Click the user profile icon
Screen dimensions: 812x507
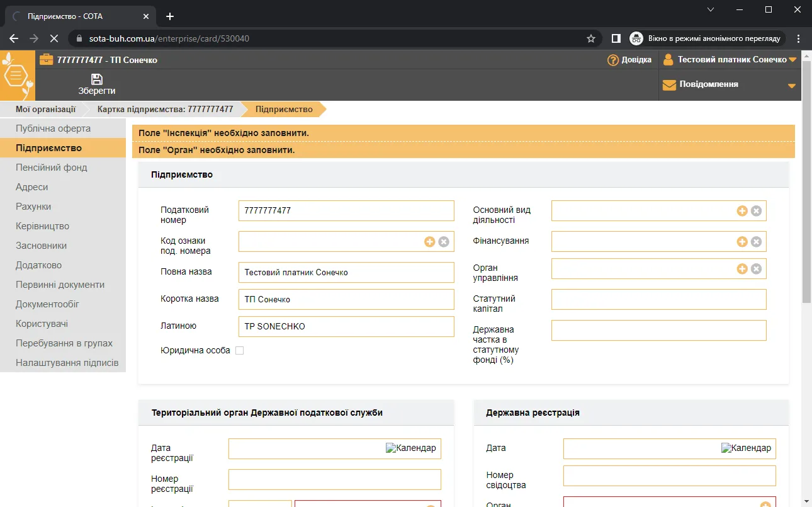pyautogui.click(x=668, y=59)
